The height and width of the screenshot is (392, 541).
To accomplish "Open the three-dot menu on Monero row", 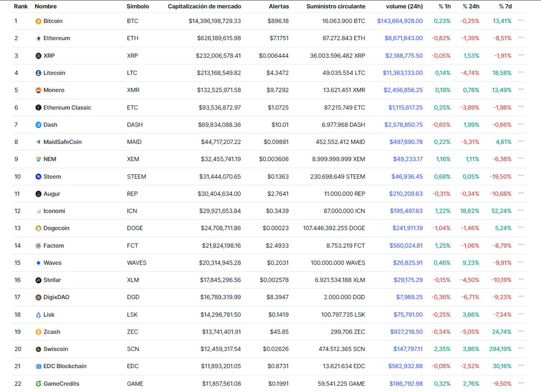I will pos(521,89).
